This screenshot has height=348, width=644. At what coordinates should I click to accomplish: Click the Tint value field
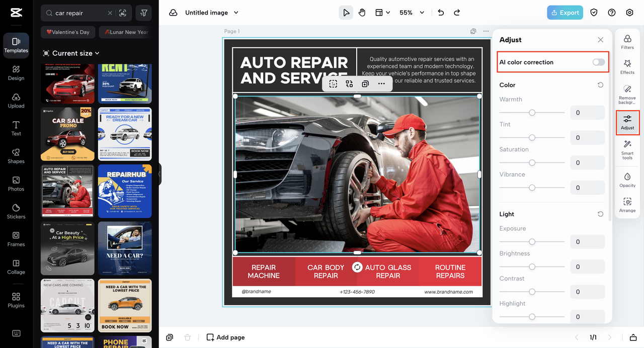point(587,138)
